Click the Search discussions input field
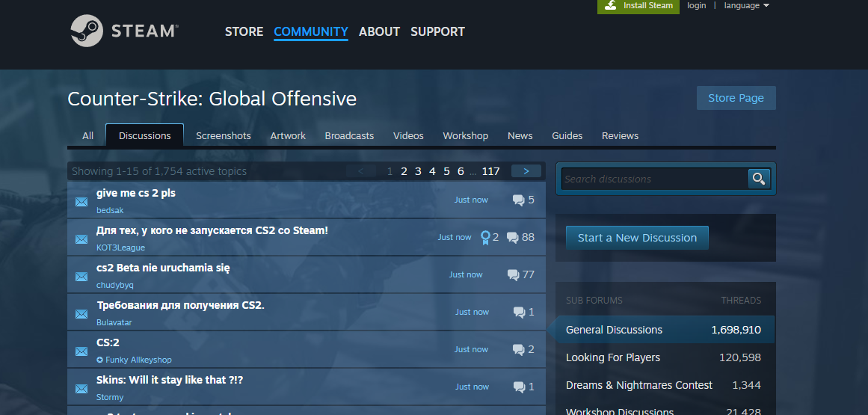Image resolution: width=868 pixels, height=415 pixels. coord(655,179)
